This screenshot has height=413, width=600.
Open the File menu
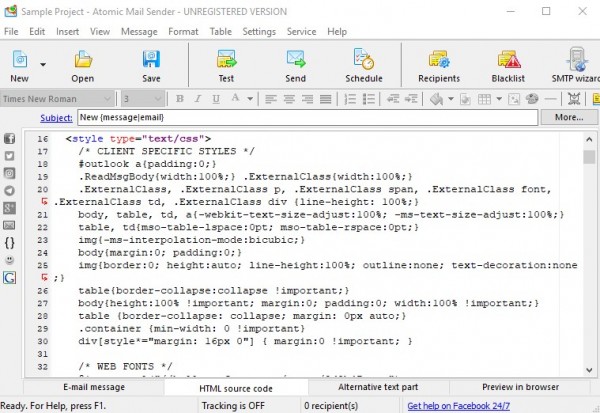click(x=11, y=32)
